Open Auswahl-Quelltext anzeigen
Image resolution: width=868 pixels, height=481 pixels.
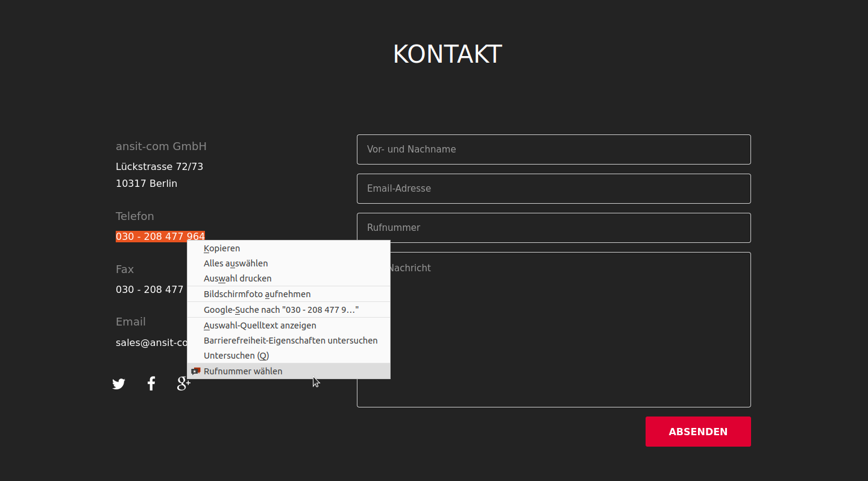pos(260,325)
